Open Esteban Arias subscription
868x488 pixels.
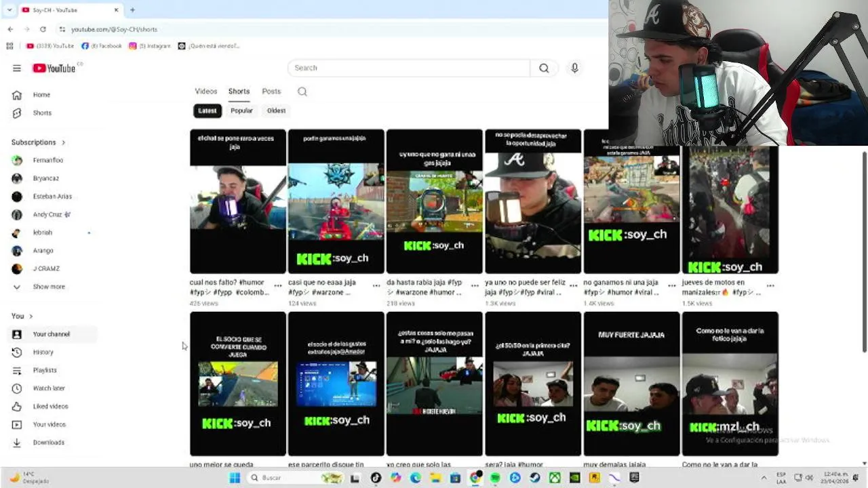coord(53,197)
